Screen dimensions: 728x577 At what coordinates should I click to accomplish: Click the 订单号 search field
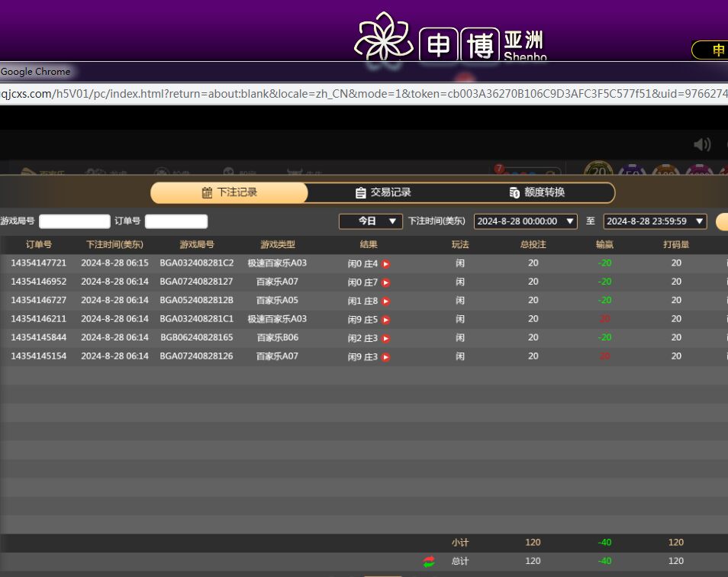pyautogui.click(x=176, y=221)
